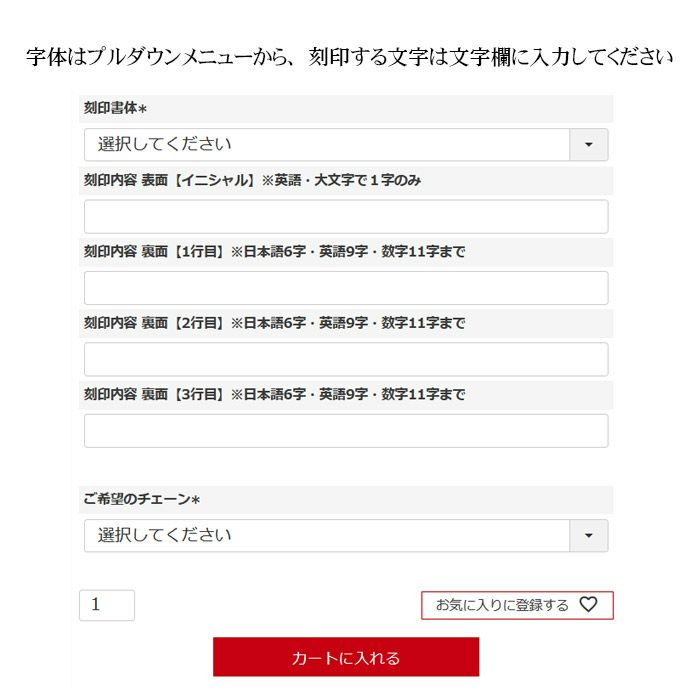Focus the 裏面【2行目】 engraving input field
700x700 pixels.
346,359
